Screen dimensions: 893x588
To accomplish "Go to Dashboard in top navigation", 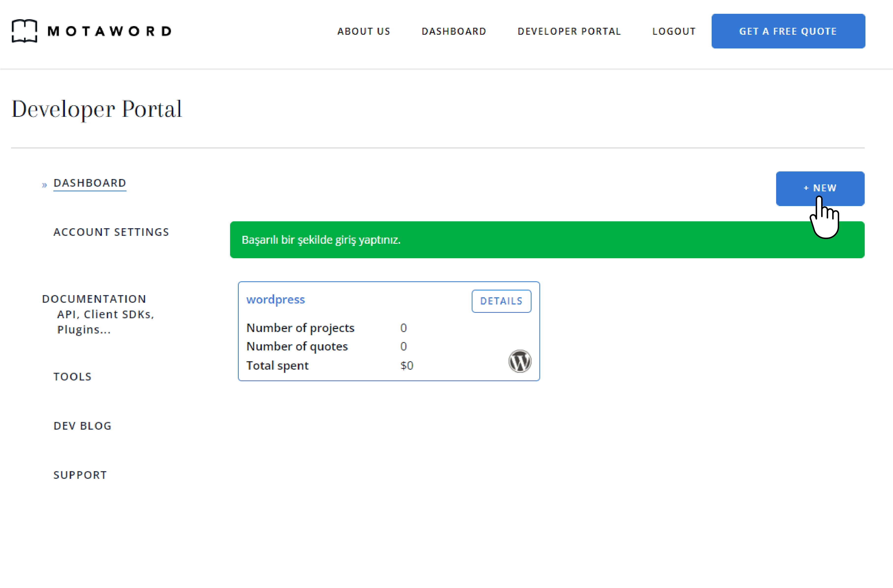I will [x=454, y=31].
